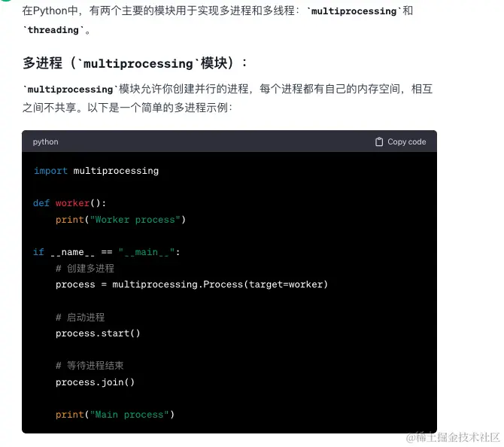Click the "process.join()" code line
The width and height of the screenshot is (504, 447).
[95, 382]
